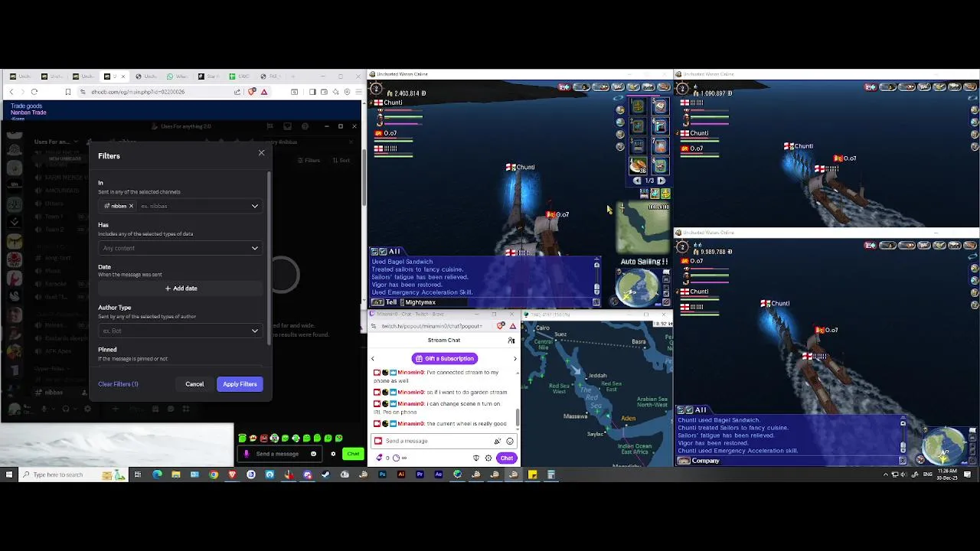The width and height of the screenshot is (980, 551).
Task: Click Twitch moderator shield icon
Action: pyautogui.click(x=476, y=458)
